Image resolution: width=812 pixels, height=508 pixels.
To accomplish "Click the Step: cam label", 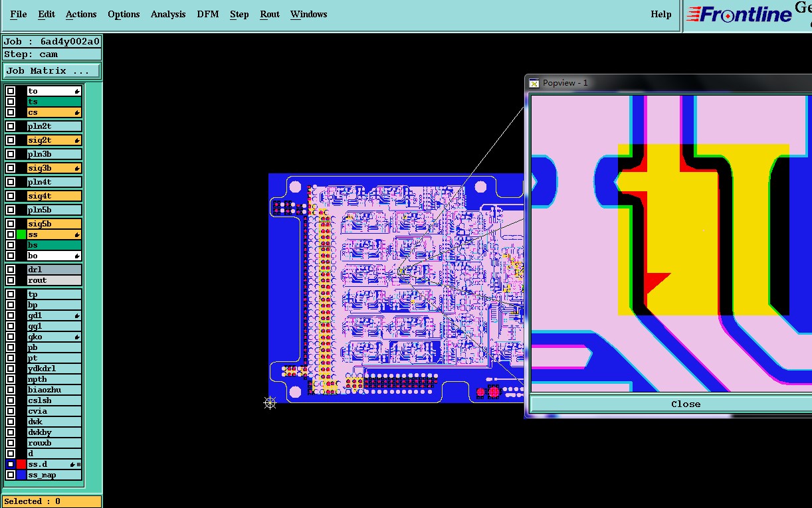I will pos(52,54).
